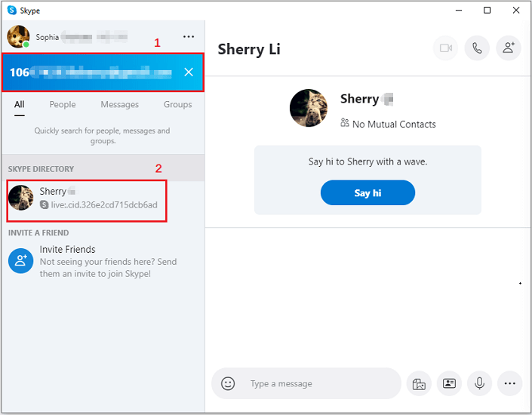Send a contact card to the chat

449,384
